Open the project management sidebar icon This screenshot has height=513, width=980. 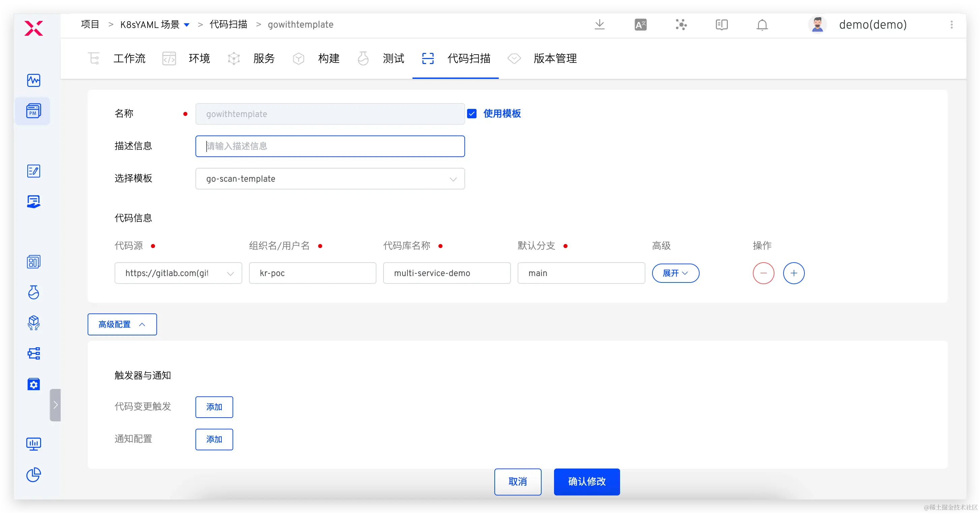pyautogui.click(x=33, y=111)
